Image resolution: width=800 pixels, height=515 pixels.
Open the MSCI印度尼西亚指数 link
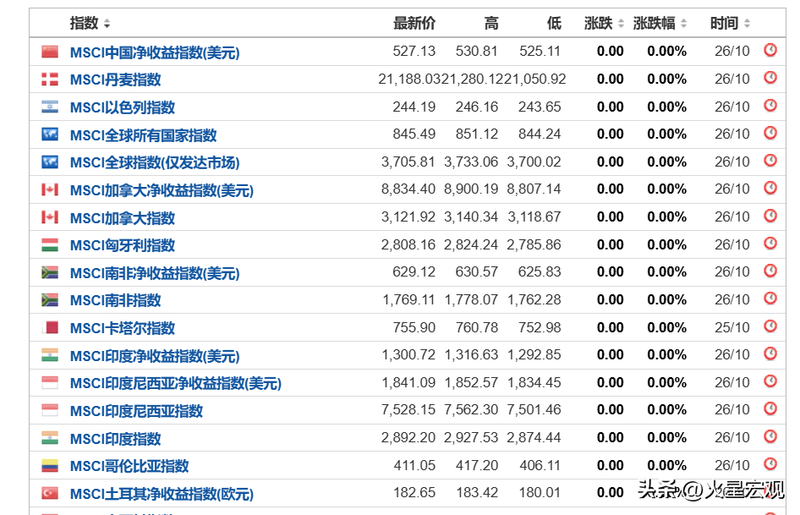[x=136, y=411]
